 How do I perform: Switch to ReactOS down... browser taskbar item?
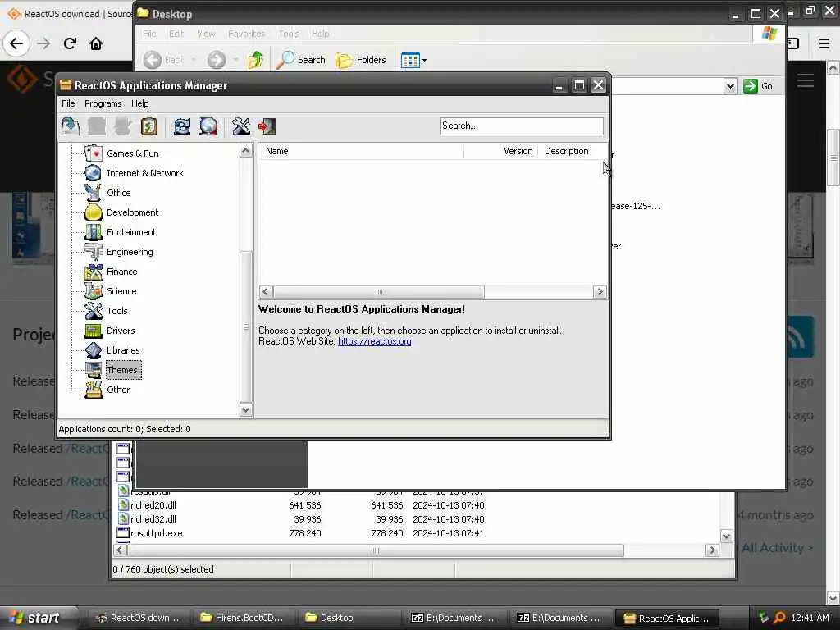[x=138, y=618]
